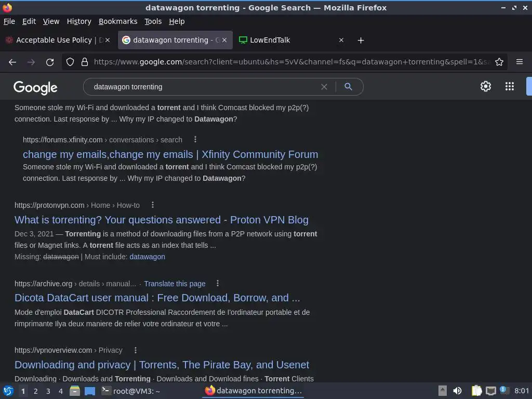
Task: Click the vpnoverview.com Privacy URL breadcrumb
Action: click(x=69, y=350)
